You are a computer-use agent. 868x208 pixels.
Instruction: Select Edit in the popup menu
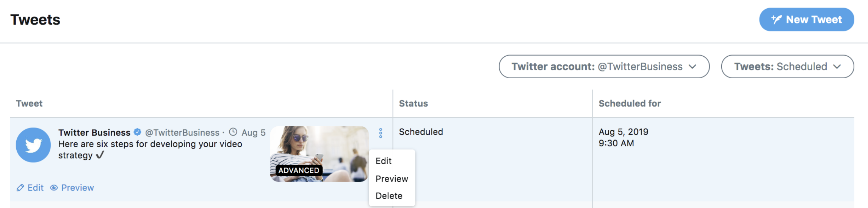(384, 161)
